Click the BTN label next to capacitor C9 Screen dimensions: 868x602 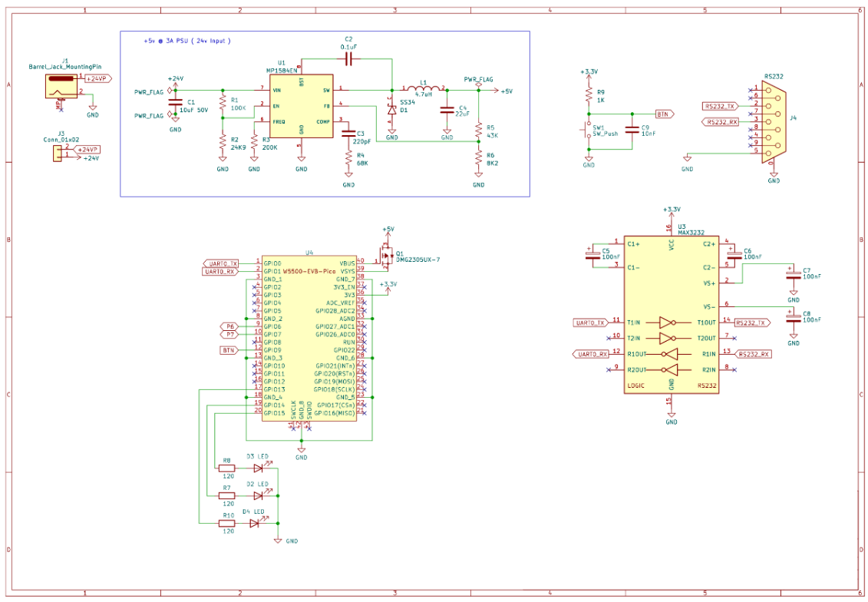(665, 114)
